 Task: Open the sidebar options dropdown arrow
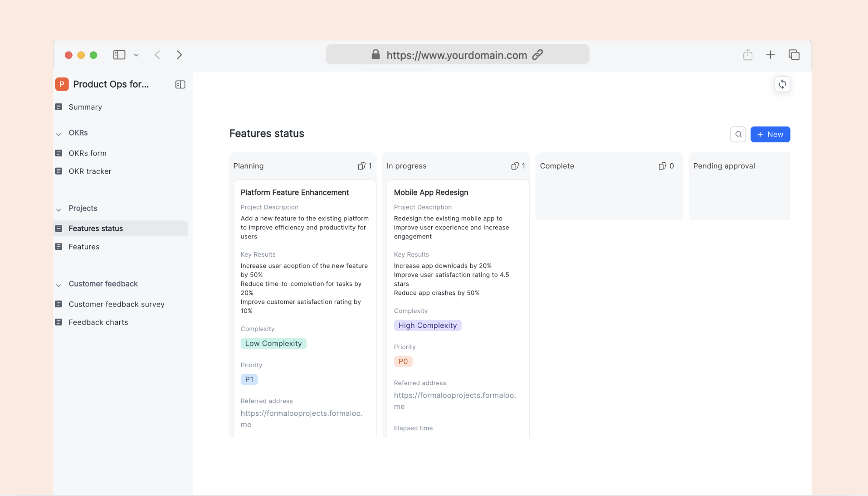pos(136,55)
